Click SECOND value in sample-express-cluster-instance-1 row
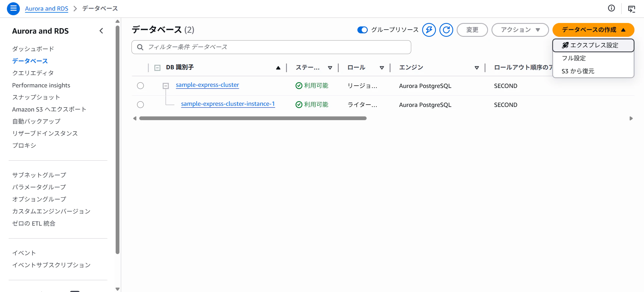 click(x=506, y=105)
